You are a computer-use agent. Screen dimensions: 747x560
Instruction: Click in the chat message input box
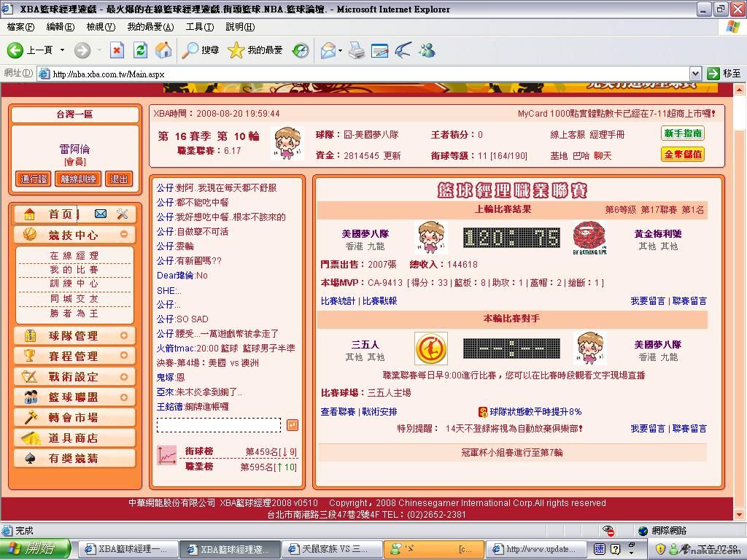[x=219, y=425]
